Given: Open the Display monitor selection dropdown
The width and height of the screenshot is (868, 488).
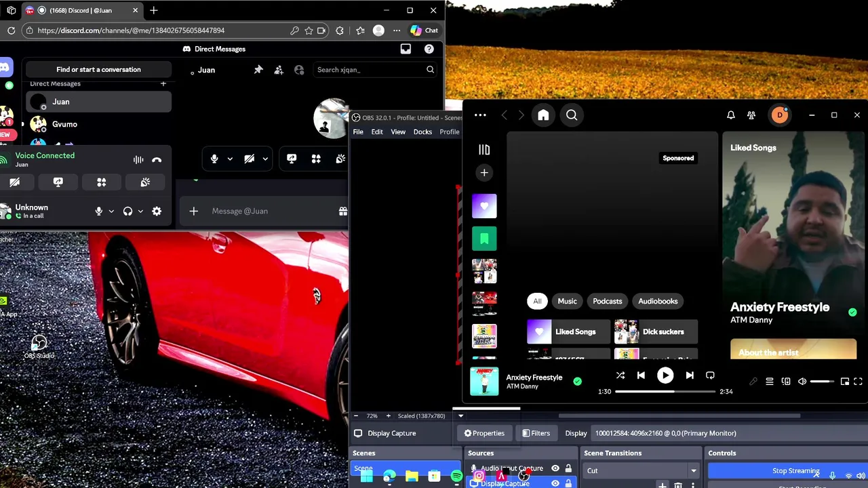Looking at the screenshot, I should (x=728, y=433).
